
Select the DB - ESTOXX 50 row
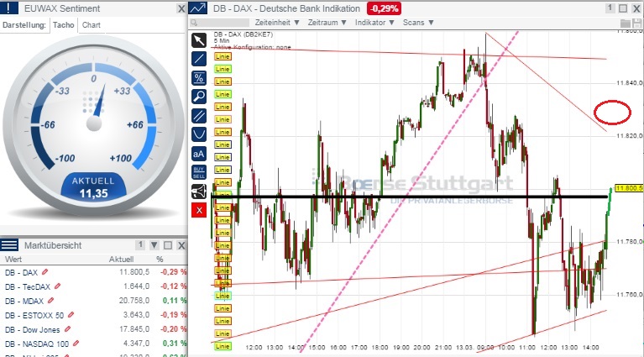click(94, 315)
